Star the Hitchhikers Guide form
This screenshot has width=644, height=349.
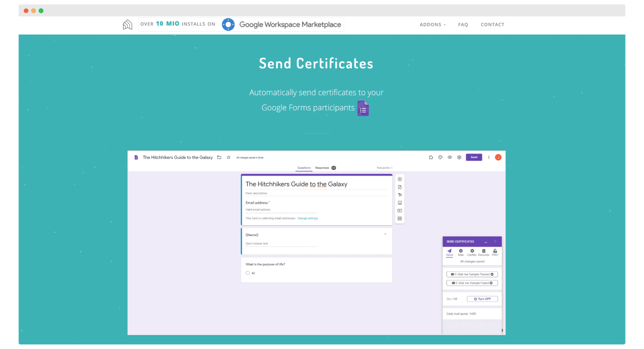coord(228,157)
